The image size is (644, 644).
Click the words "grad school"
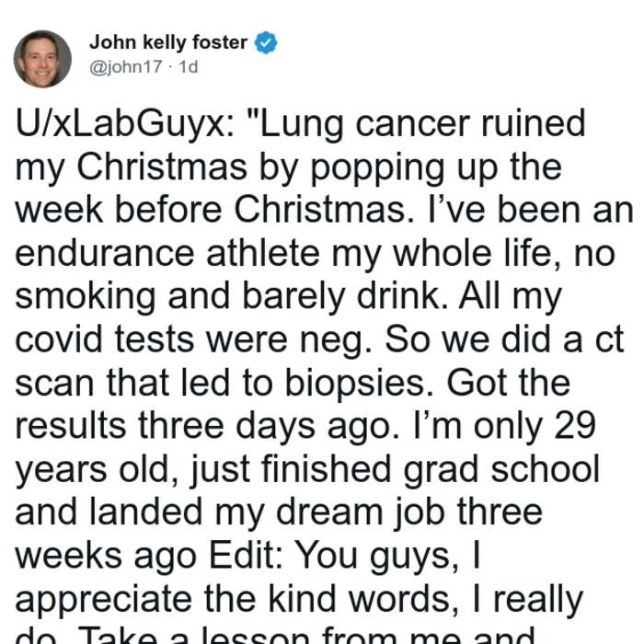(x=501, y=471)
